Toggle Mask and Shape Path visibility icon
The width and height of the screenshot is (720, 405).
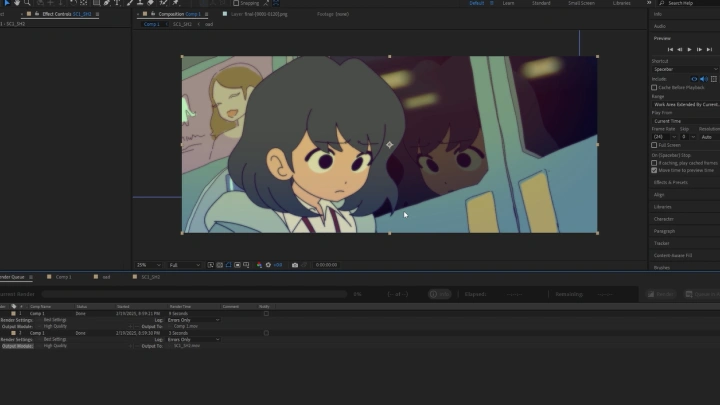tap(228, 265)
